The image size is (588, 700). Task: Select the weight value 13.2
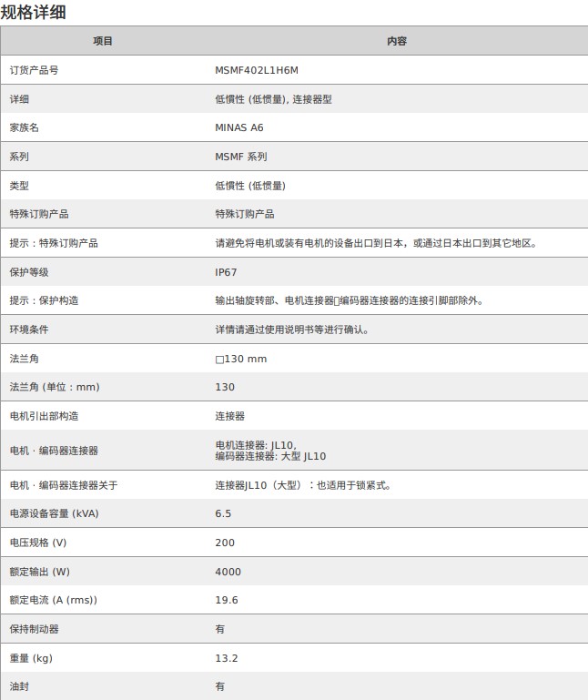(227, 658)
